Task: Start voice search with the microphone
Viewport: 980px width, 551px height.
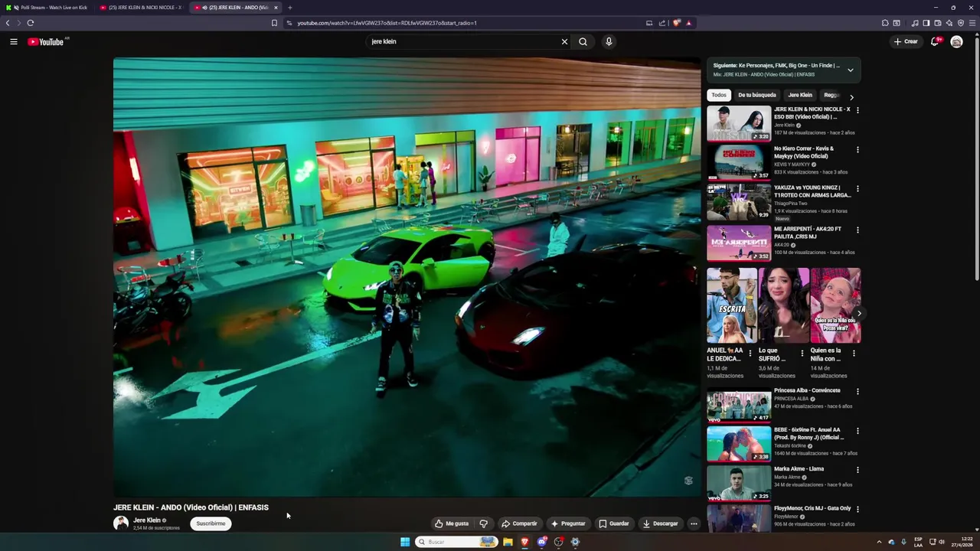Action: click(x=609, y=41)
